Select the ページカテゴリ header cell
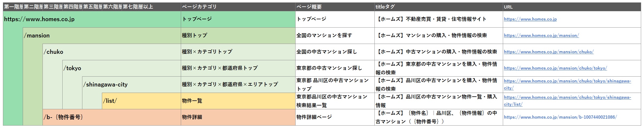Image resolution: width=644 pixels, height=128 pixels. [238, 7]
